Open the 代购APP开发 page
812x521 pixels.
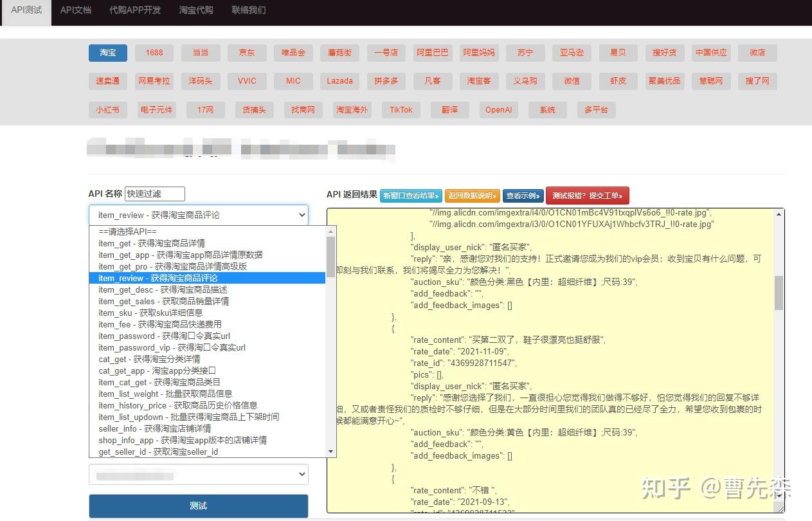(x=135, y=10)
